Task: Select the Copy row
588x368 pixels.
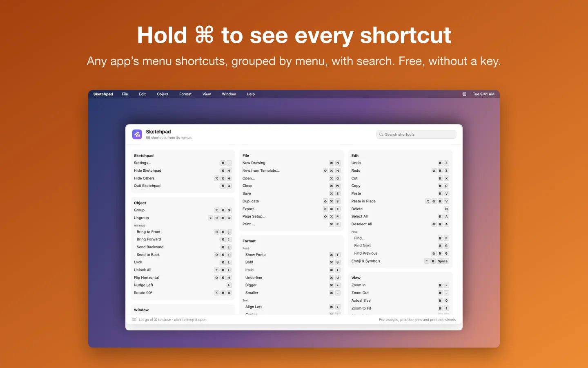Action: [x=400, y=186]
